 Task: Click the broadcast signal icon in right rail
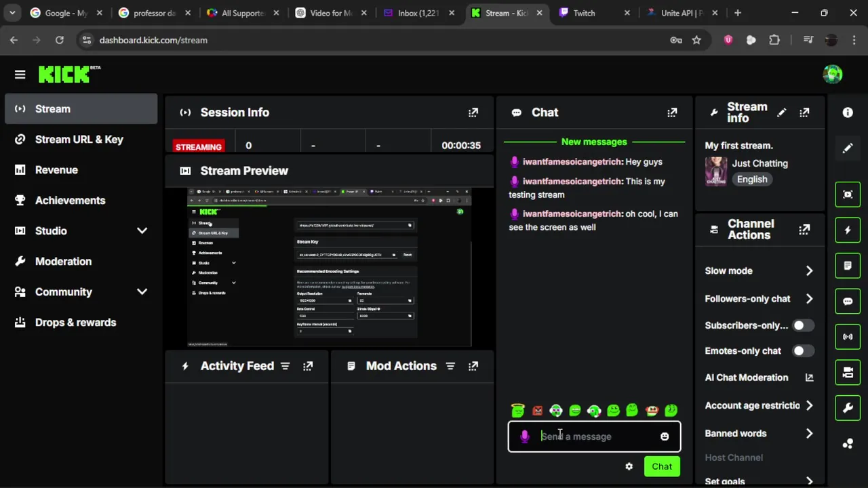848,337
